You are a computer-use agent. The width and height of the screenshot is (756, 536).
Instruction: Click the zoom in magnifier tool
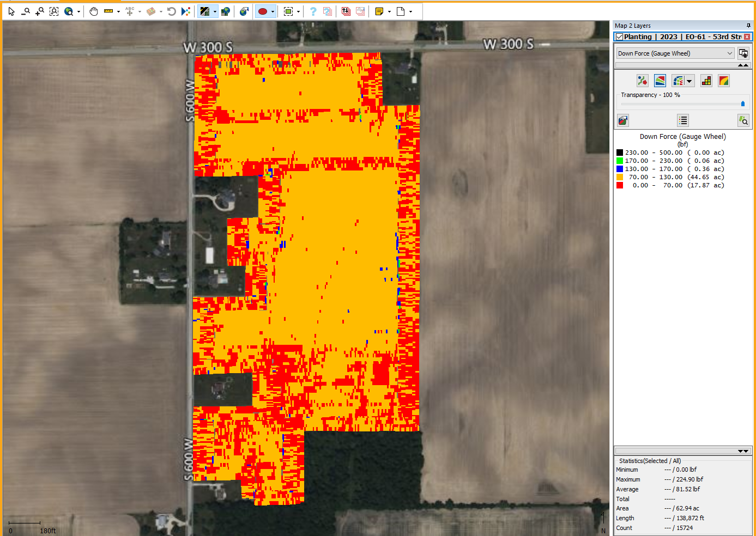click(x=40, y=11)
